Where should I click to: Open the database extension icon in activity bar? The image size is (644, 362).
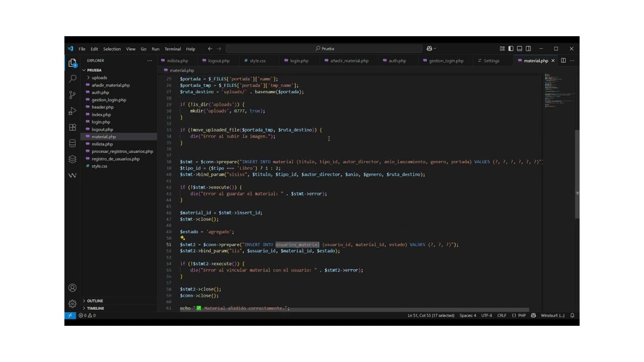(x=72, y=143)
